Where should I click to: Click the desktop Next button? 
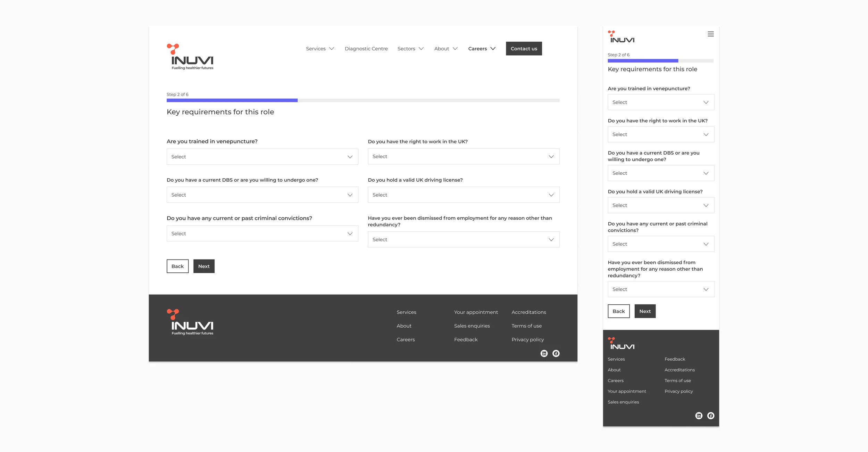coord(204,266)
